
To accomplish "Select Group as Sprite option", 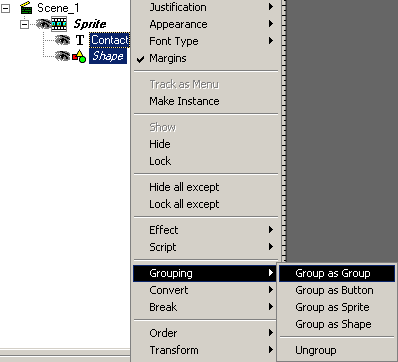I will (x=337, y=307).
